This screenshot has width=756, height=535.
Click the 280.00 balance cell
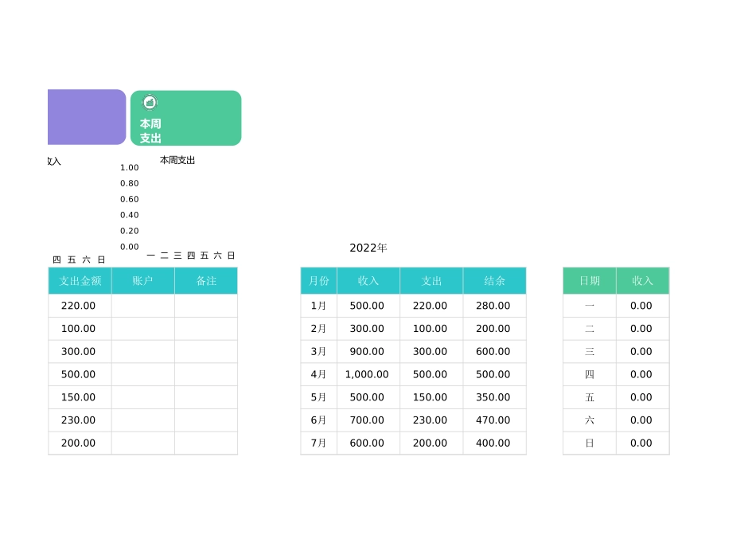coord(493,306)
